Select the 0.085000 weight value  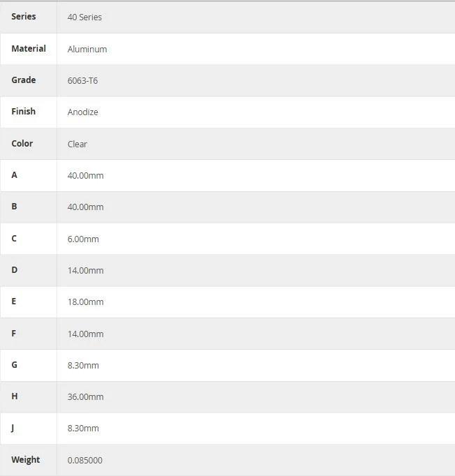pos(85,460)
